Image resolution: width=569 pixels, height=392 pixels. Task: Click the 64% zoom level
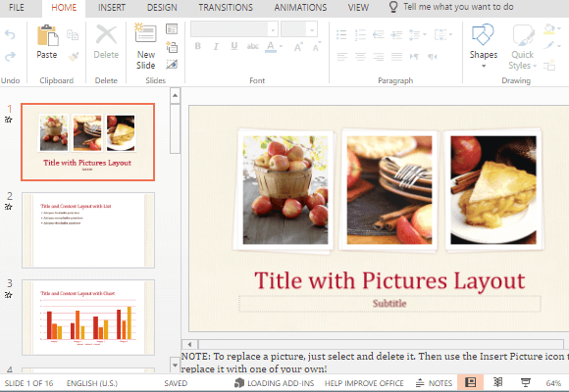553,383
